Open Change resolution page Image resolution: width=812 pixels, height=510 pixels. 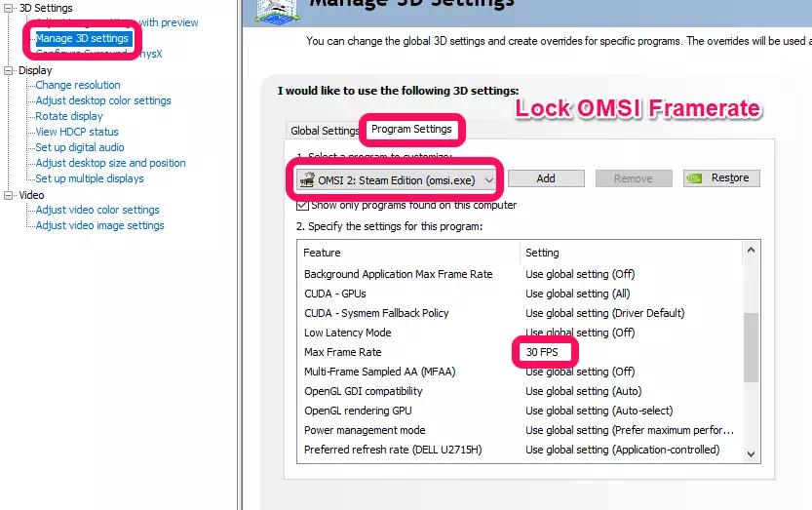point(78,85)
